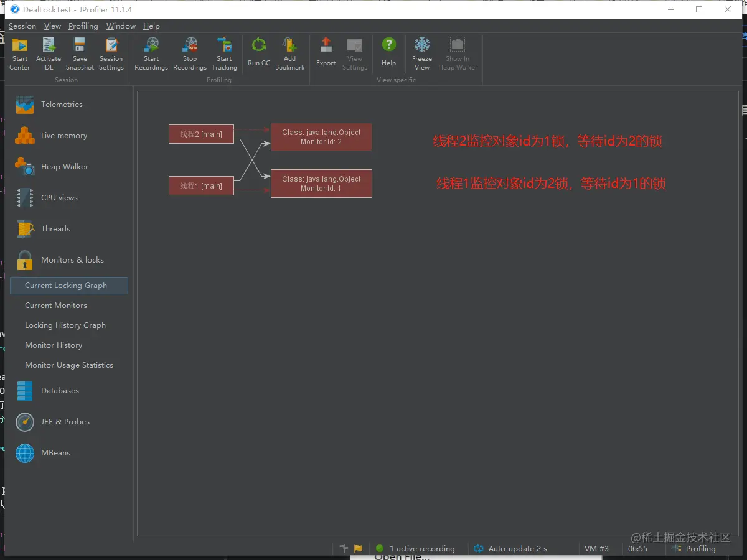The height and width of the screenshot is (560, 747).
Task: Maximize the JProfiler window
Action: 699,9
